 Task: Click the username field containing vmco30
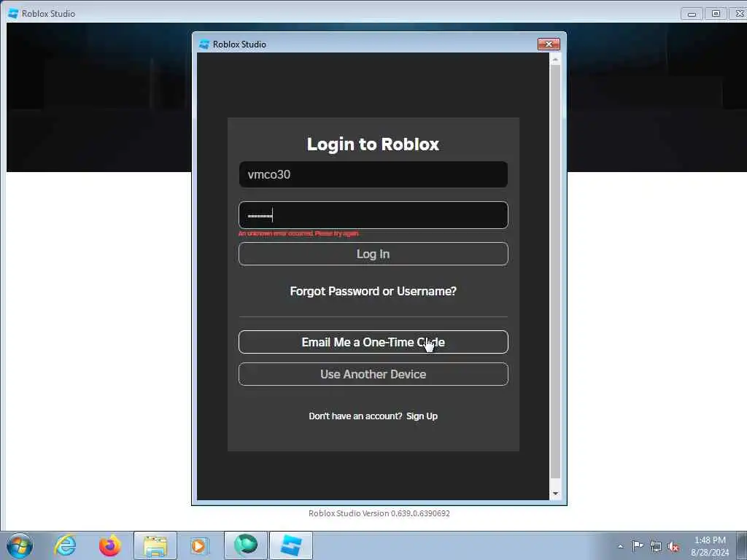(x=373, y=174)
